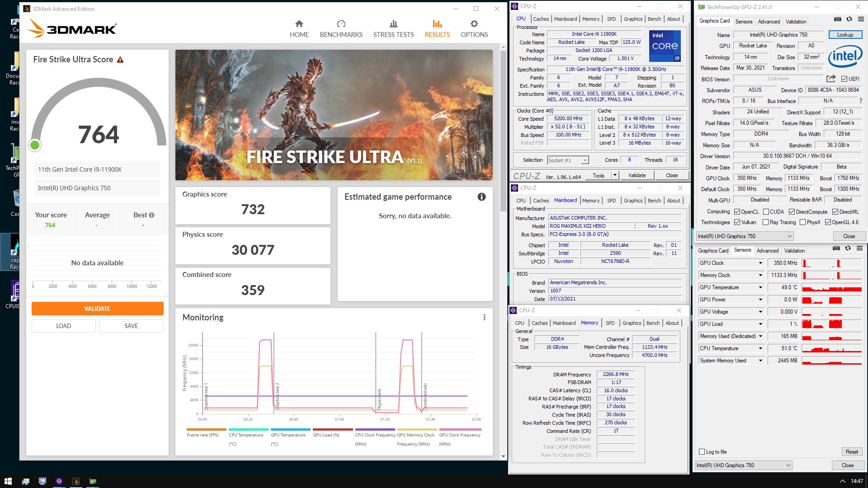The image size is (868, 488).
Task: Click the GPU-Z icon in the taskbar
Action: (x=93, y=481)
